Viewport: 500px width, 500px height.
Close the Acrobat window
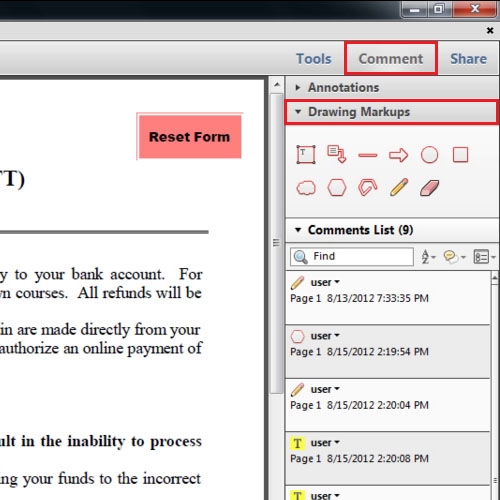(x=475, y=9)
